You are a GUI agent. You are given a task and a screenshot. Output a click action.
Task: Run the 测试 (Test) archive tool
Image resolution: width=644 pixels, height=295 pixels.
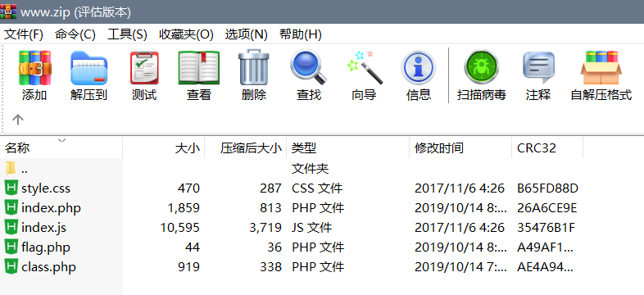(144, 68)
